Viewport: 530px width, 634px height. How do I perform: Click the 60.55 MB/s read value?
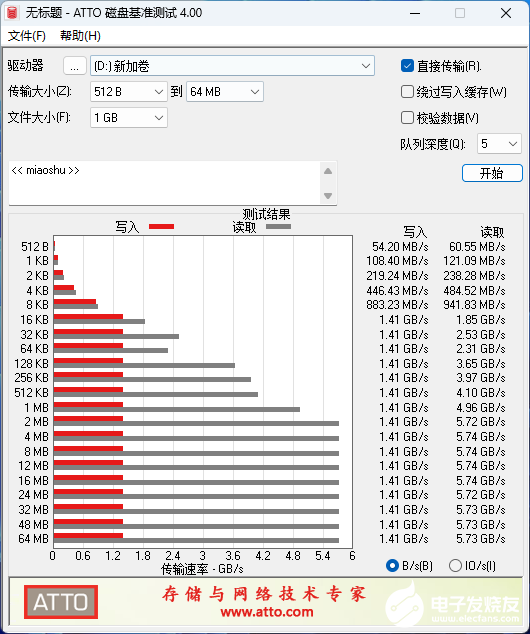coord(477,247)
